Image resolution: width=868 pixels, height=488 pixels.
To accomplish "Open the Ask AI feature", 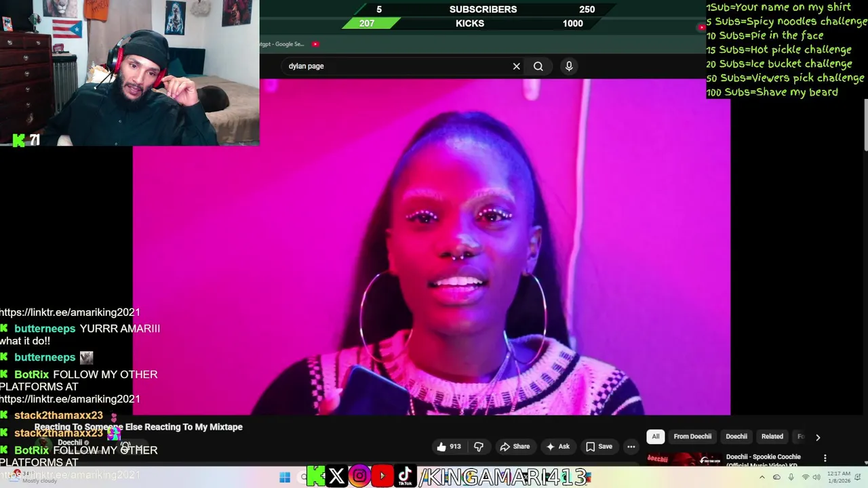I will [558, 447].
